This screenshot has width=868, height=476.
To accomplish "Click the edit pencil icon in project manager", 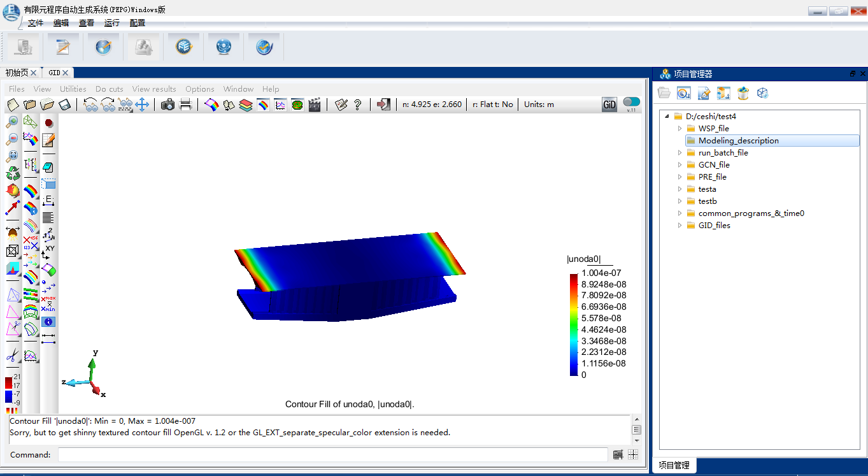I will click(x=704, y=94).
